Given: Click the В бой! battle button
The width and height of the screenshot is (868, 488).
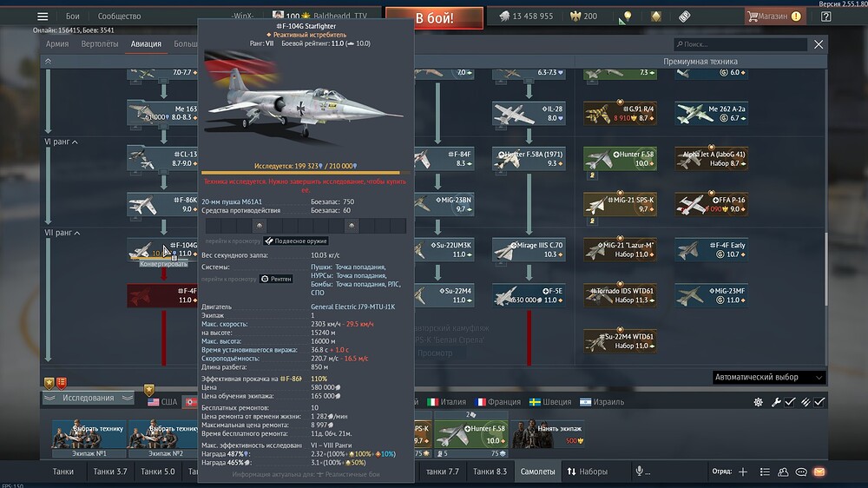Looking at the screenshot, I should click(434, 17).
